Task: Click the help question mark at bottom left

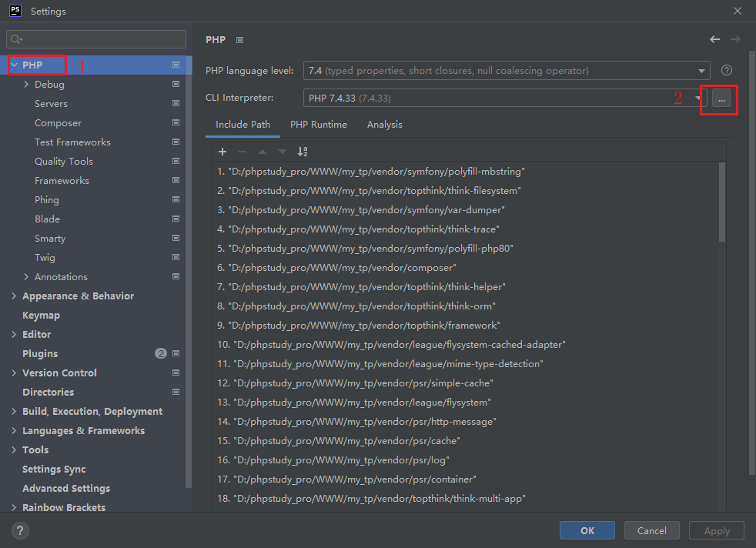Action: pos(21,530)
